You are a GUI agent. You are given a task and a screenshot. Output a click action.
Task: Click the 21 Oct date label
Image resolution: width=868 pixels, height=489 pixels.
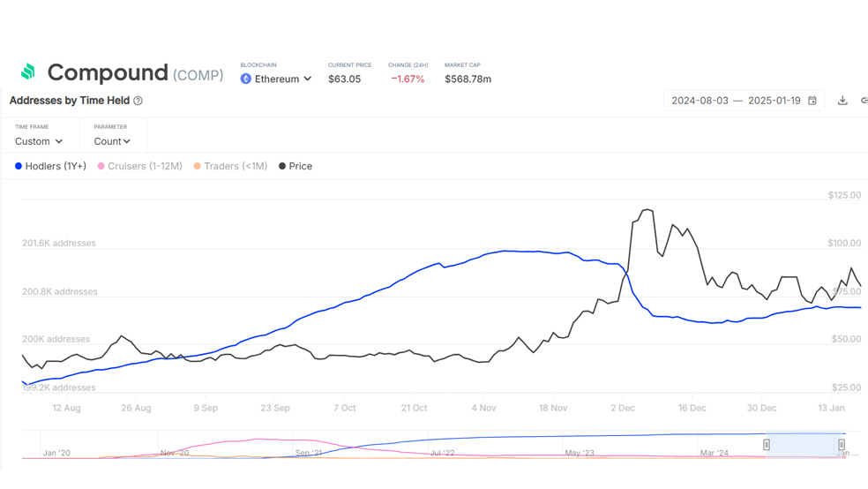(x=414, y=408)
